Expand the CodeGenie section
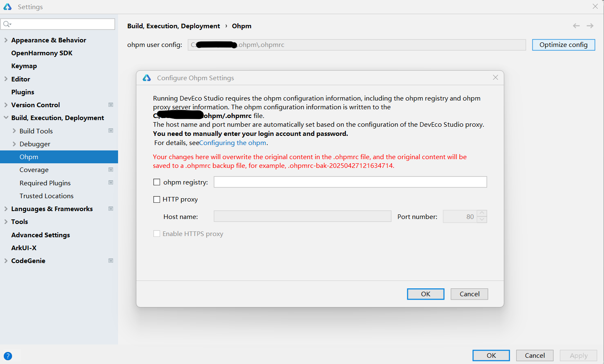 pyautogui.click(x=6, y=261)
